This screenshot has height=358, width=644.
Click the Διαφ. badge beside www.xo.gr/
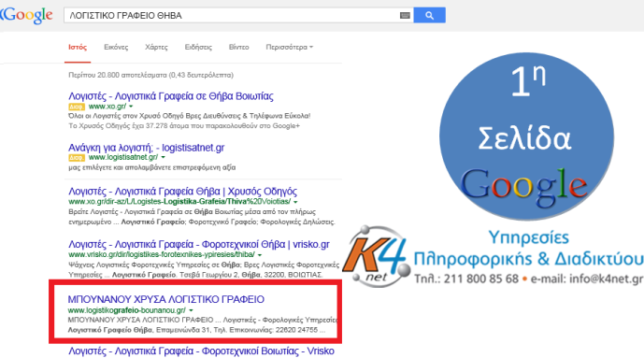click(77, 107)
